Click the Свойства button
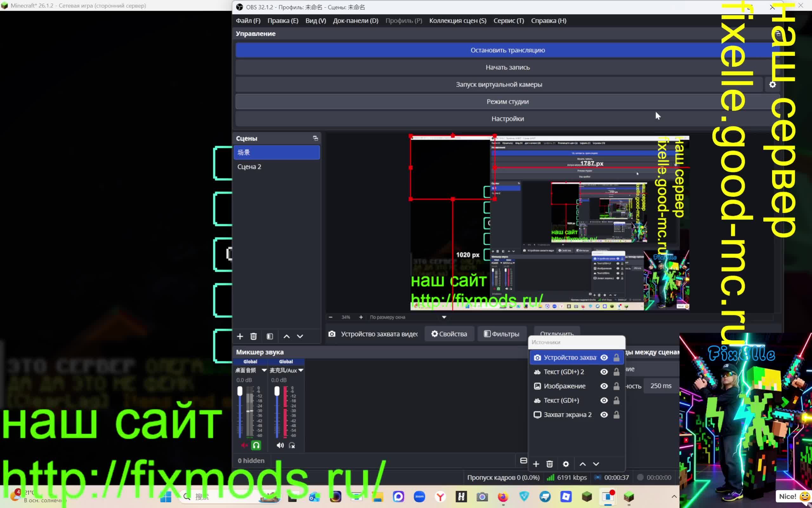Image resolution: width=812 pixels, height=508 pixels. click(x=449, y=334)
